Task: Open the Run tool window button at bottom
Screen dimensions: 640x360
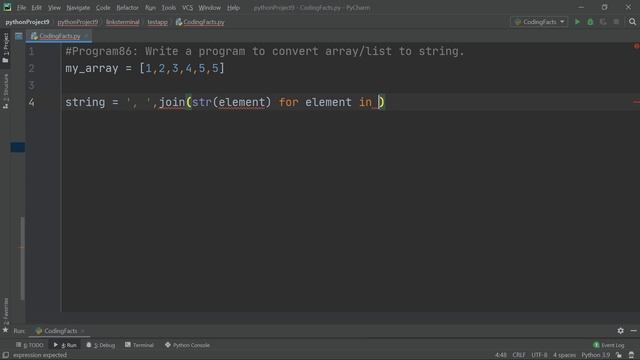Action: 65,345
